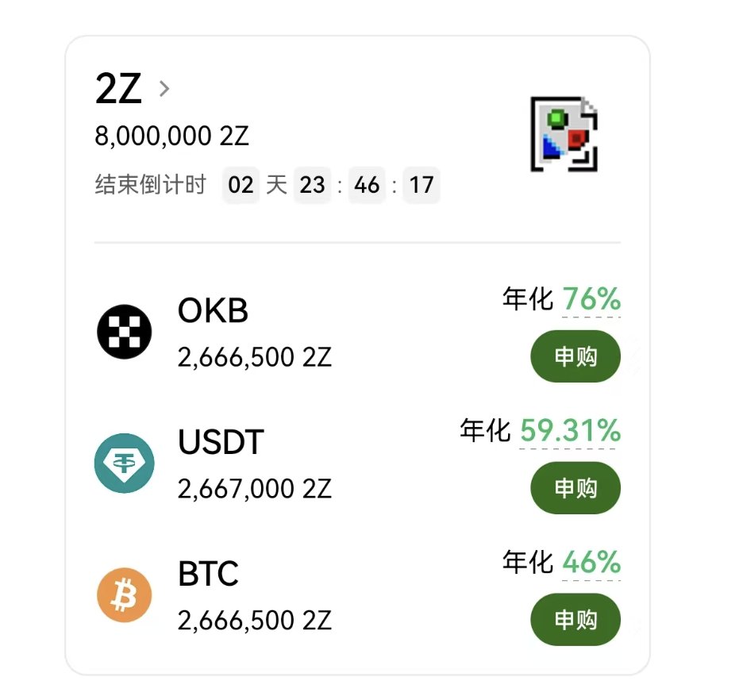Click the orange Bitcoin logo
Image resolution: width=743 pixels, height=700 pixels.
[124, 594]
